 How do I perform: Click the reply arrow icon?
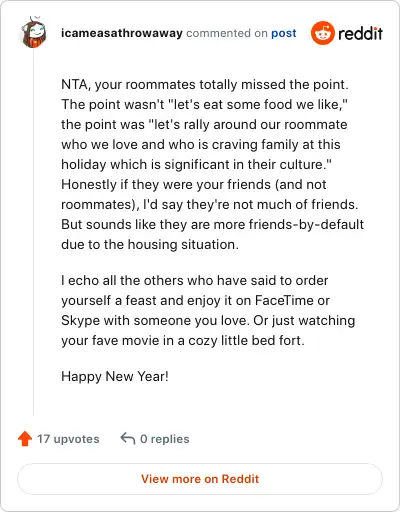pyautogui.click(x=128, y=438)
